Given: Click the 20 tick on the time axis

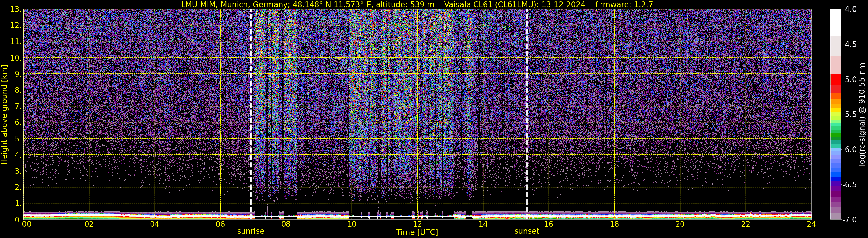Looking at the screenshot, I should point(680,224).
